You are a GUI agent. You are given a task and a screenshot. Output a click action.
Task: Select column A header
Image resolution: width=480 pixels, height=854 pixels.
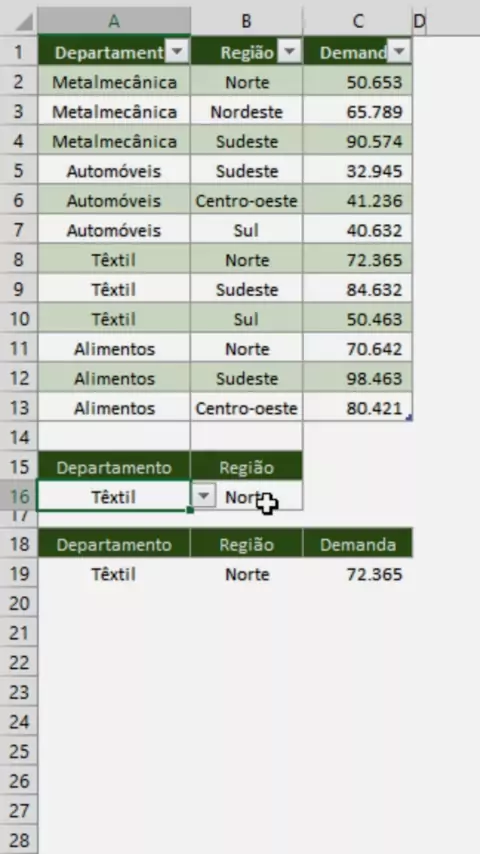coord(114,21)
